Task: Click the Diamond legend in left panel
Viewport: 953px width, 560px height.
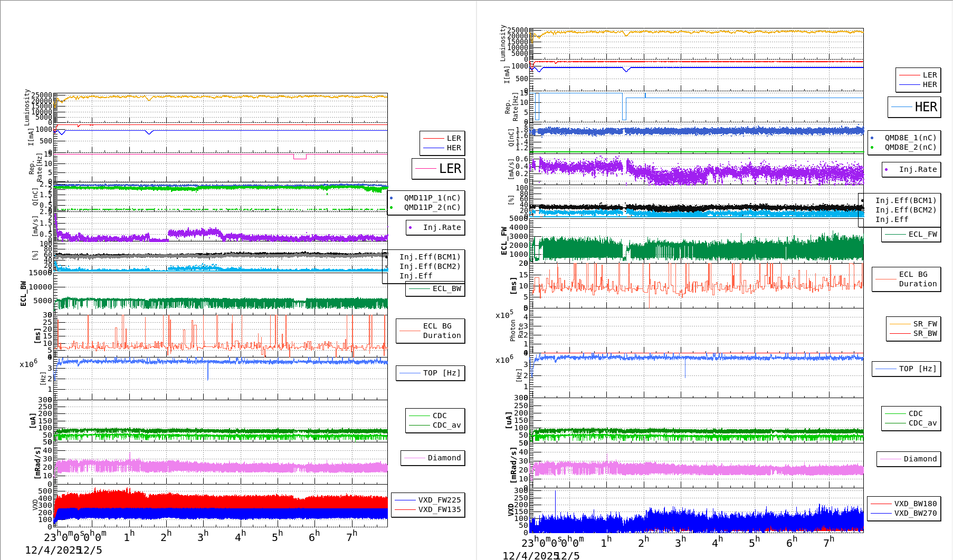Action: point(444,458)
